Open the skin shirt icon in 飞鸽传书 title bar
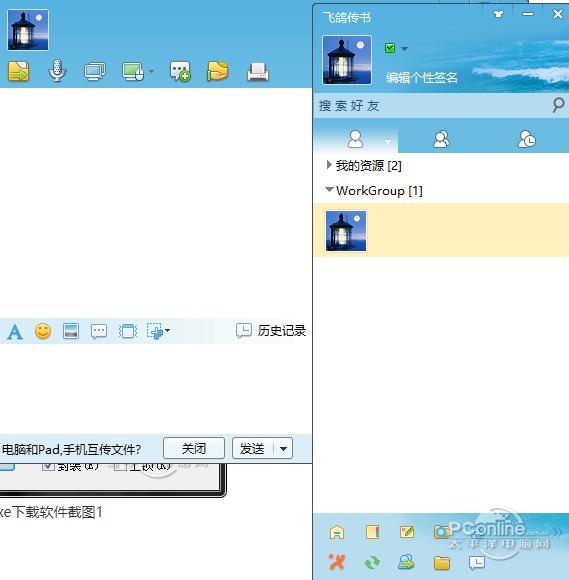The width and height of the screenshot is (569, 580). pyautogui.click(x=498, y=14)
